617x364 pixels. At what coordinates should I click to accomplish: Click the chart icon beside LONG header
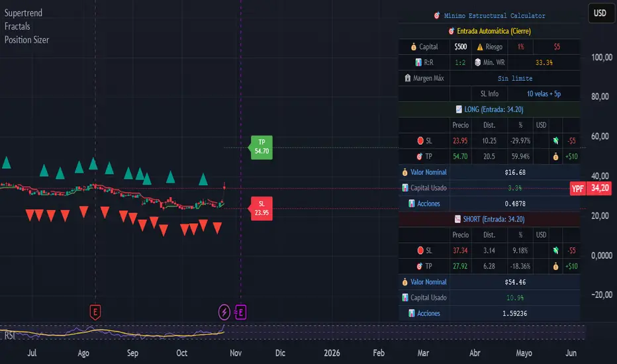459,109
